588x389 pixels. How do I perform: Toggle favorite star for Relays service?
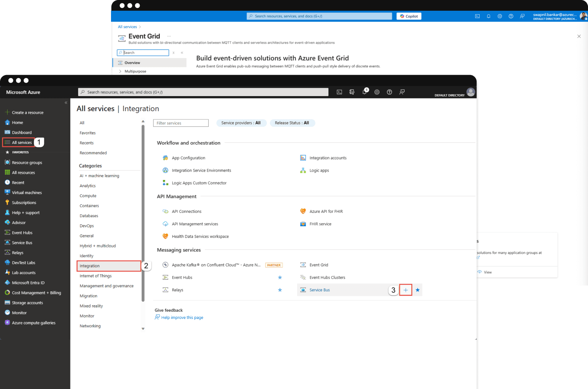pyautogui.click(x=280, y=290)
